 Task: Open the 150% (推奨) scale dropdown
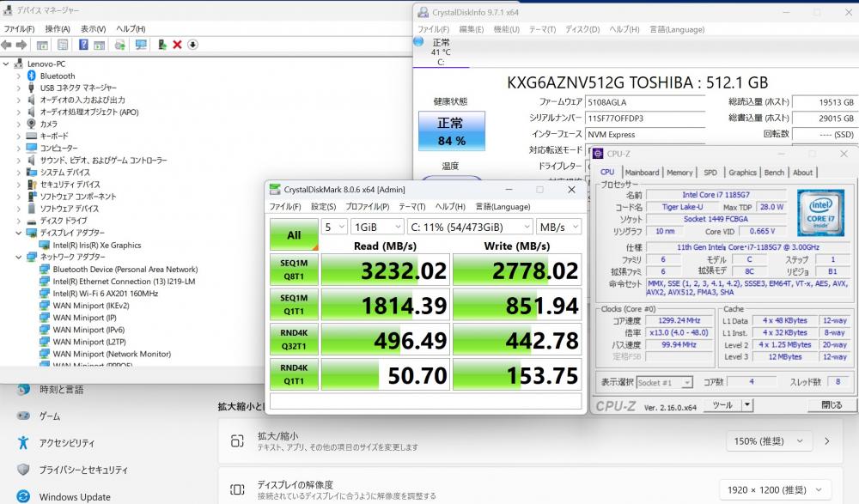769,441
